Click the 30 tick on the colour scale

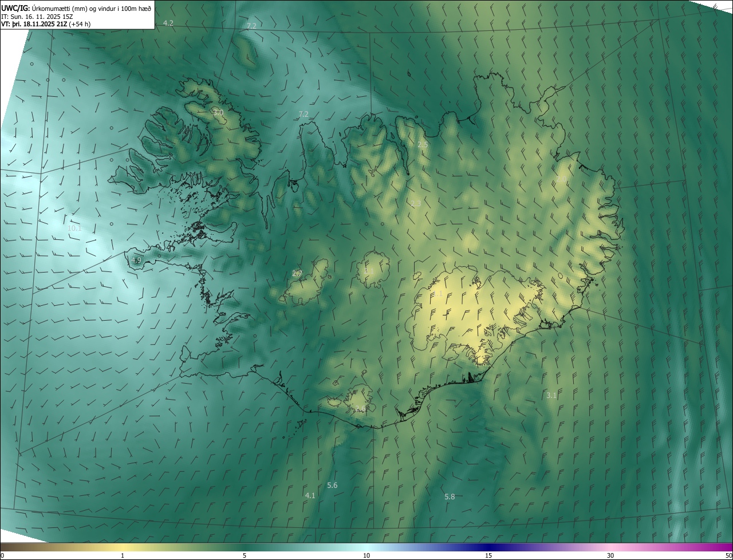[610, 555]
